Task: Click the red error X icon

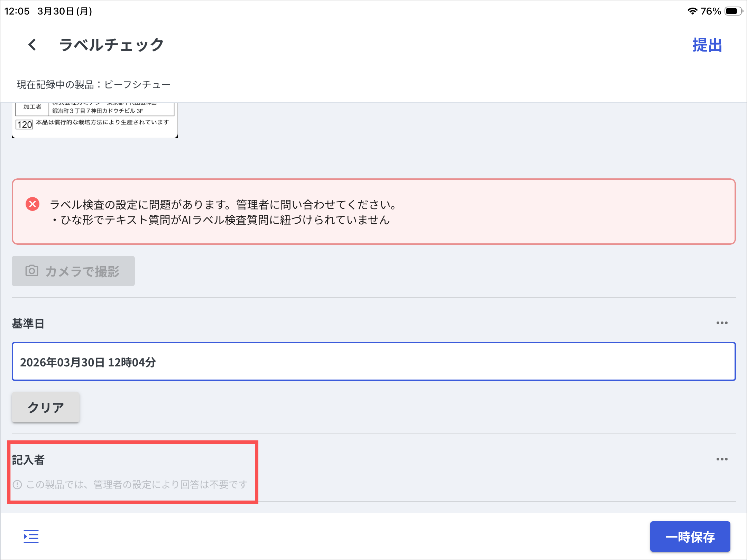Action: coord(33,204)
